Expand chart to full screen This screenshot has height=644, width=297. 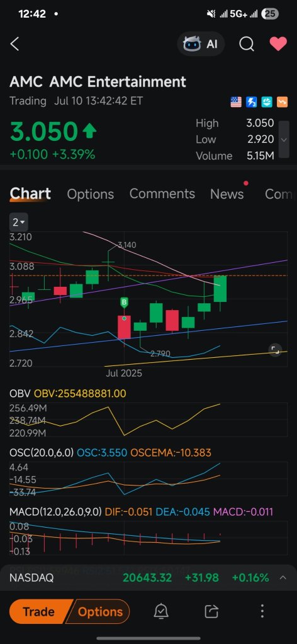pyautogui.click(x=275, y=350)
